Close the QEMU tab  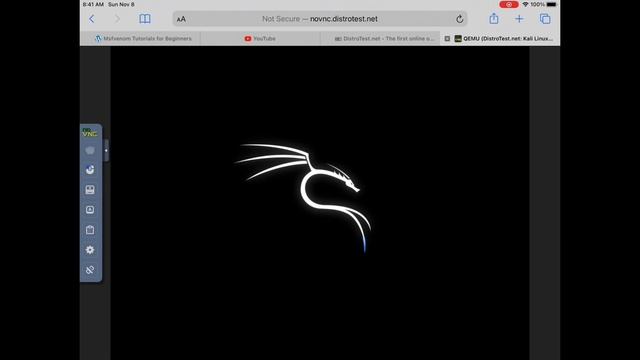click(447, 38)
